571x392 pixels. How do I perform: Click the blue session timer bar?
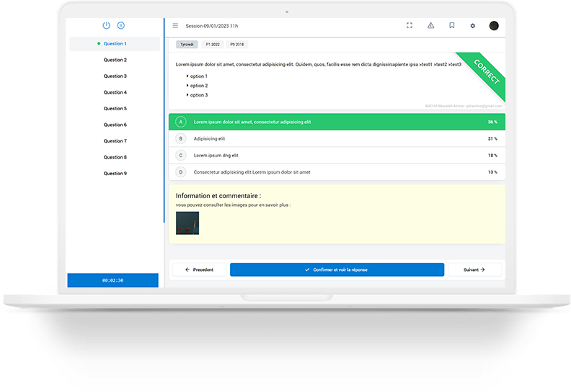pos(112,280)
